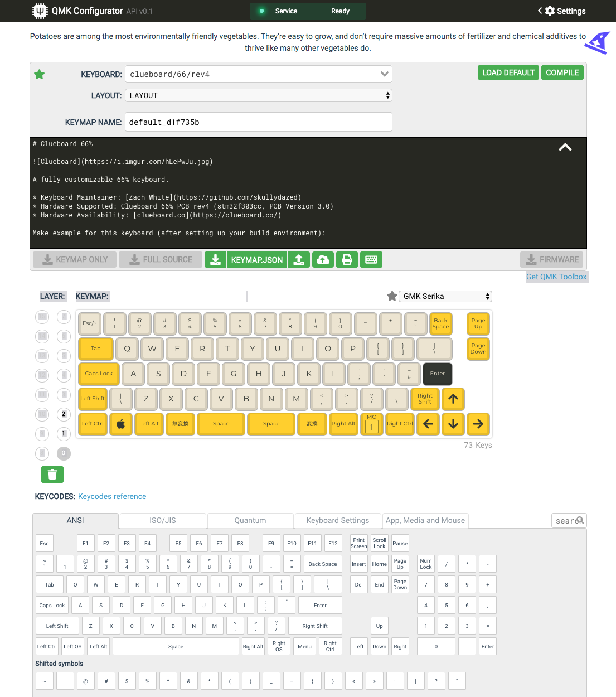Click the QMK Configurator logo
The width and height of the screenshot is (616, 697).
pyautogui.click(x=40, y=11)
